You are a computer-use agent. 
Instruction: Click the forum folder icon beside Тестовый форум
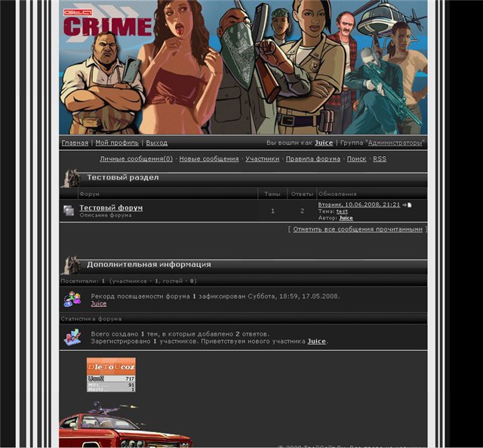point(69,210)
